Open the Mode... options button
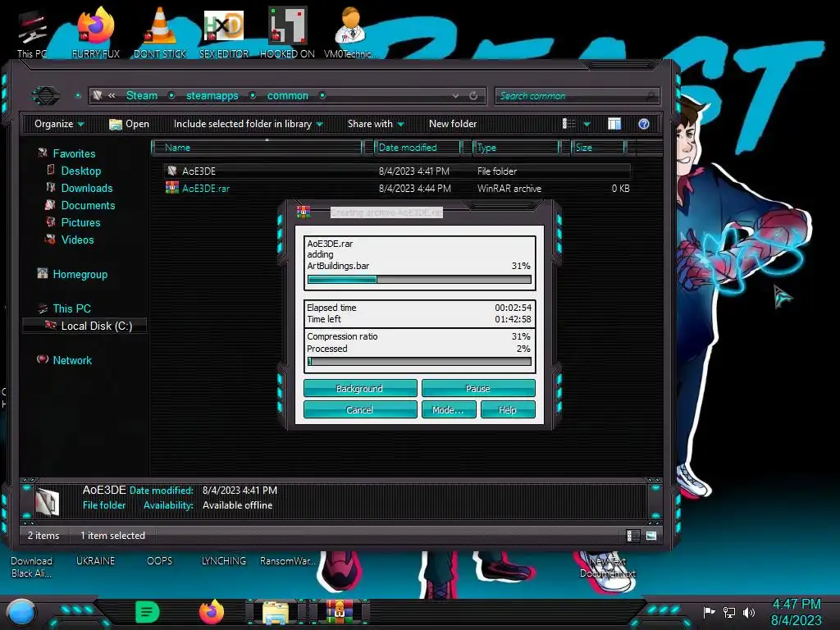Screen dimensions: 840x630 [x=449, y=410]
